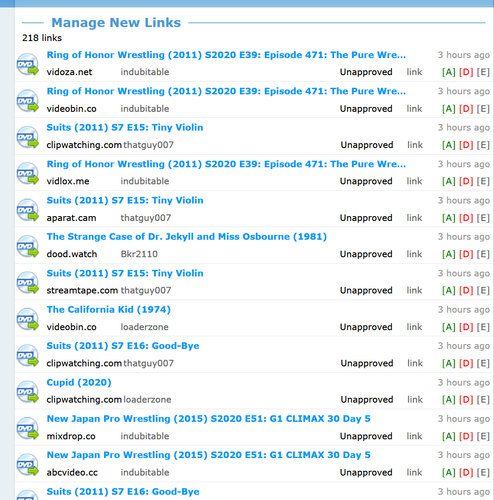Click DVD icon for Ring of Honor videobin.co row
The image size is (494, 500).
[28, 101]
